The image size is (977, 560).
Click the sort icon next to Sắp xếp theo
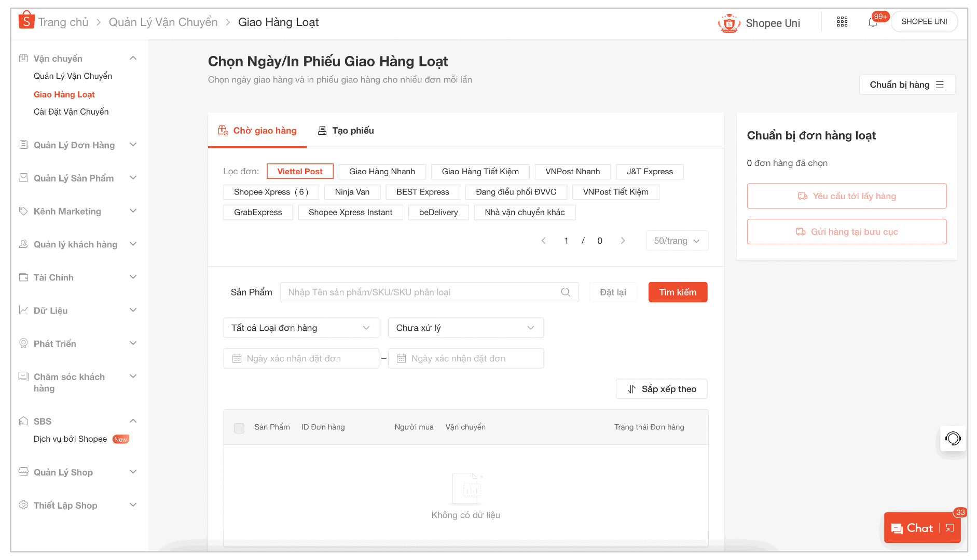(x=632, y=388)
